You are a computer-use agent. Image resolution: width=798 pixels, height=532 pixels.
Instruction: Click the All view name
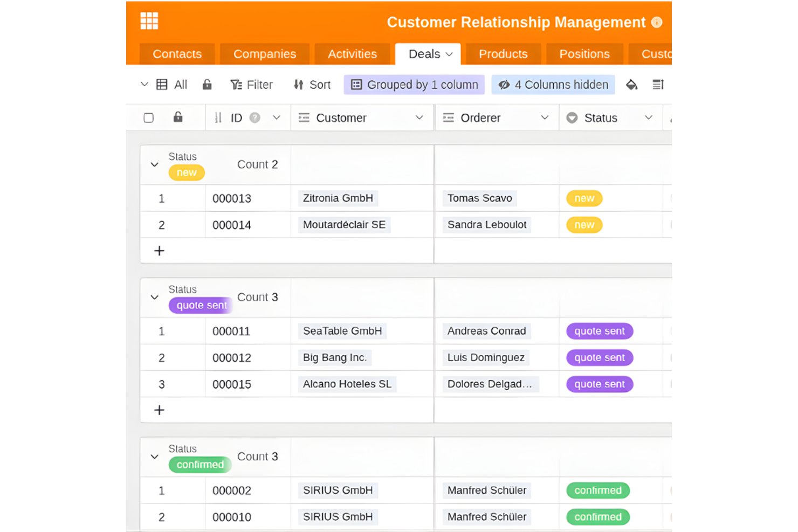click(181, 85)
